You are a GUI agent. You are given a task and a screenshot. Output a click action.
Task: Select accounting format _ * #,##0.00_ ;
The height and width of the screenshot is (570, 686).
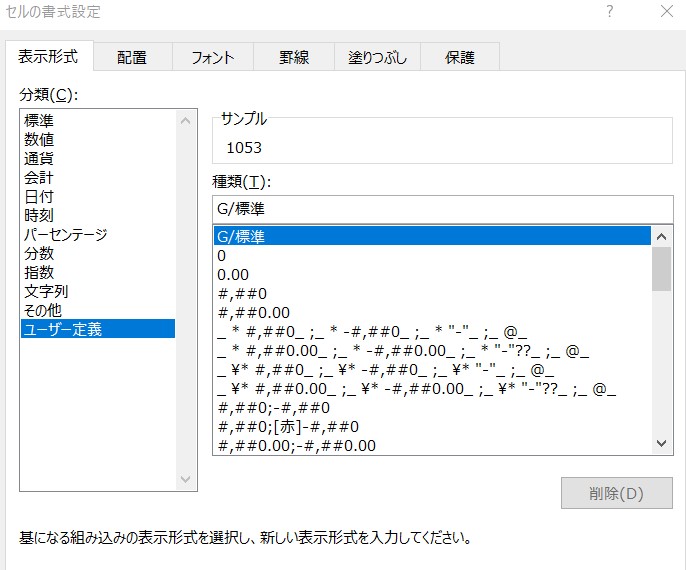click(x=432, y=351)
